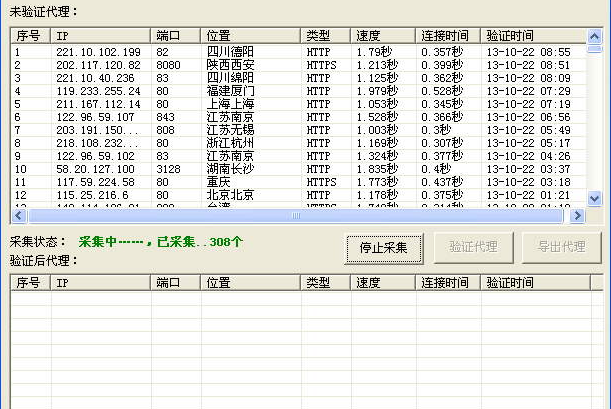Sort upper list by 速度 column header
The width and height of the screenshot is (611, 409).
point(383,35)
